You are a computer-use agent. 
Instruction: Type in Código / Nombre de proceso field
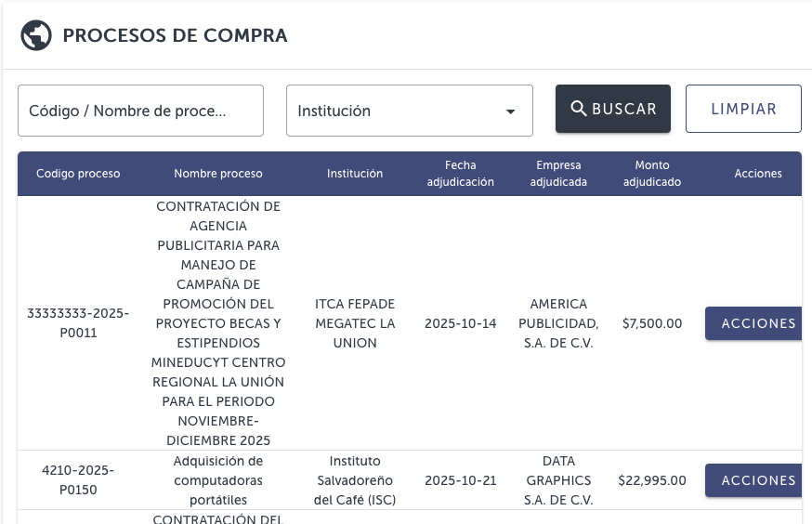(140, 111)
